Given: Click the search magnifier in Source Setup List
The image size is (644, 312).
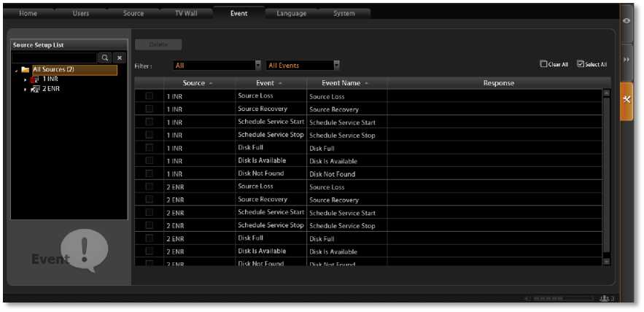Looking at the screenshot, I should [105, 57].
